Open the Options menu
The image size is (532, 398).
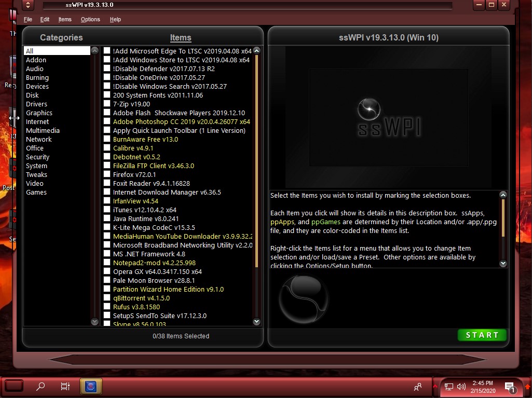[x=90, y=19]
